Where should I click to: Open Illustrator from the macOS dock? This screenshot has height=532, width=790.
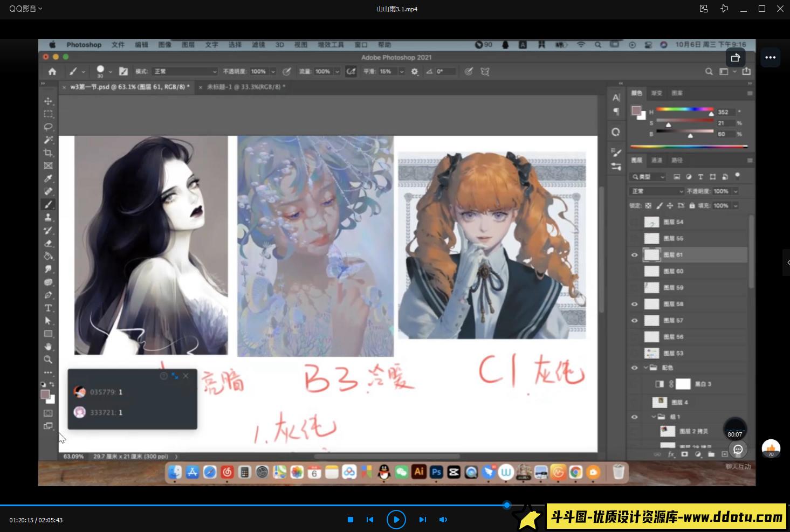(x=419, y=472)
